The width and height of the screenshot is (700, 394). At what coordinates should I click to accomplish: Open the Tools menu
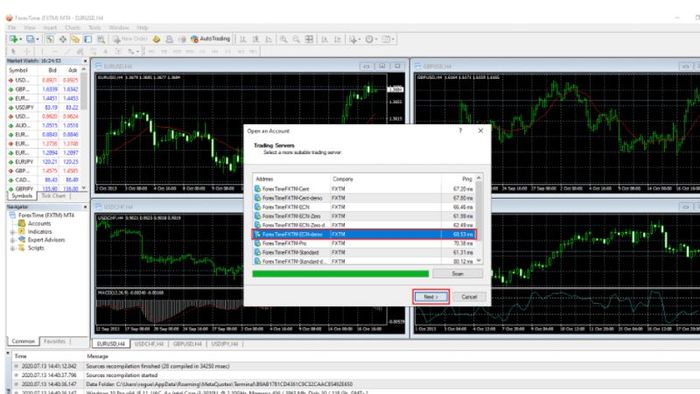point(94,28)
